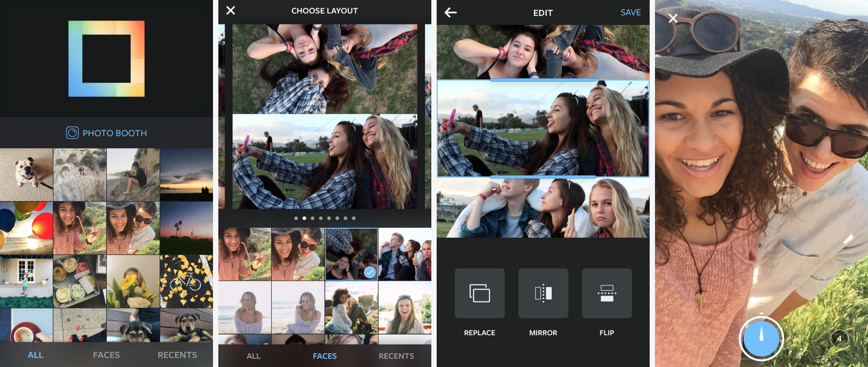This screenshot has height=367, width=868.
Task: Select the bulldog photo thumbnail
Action: [x=26, y=174]
